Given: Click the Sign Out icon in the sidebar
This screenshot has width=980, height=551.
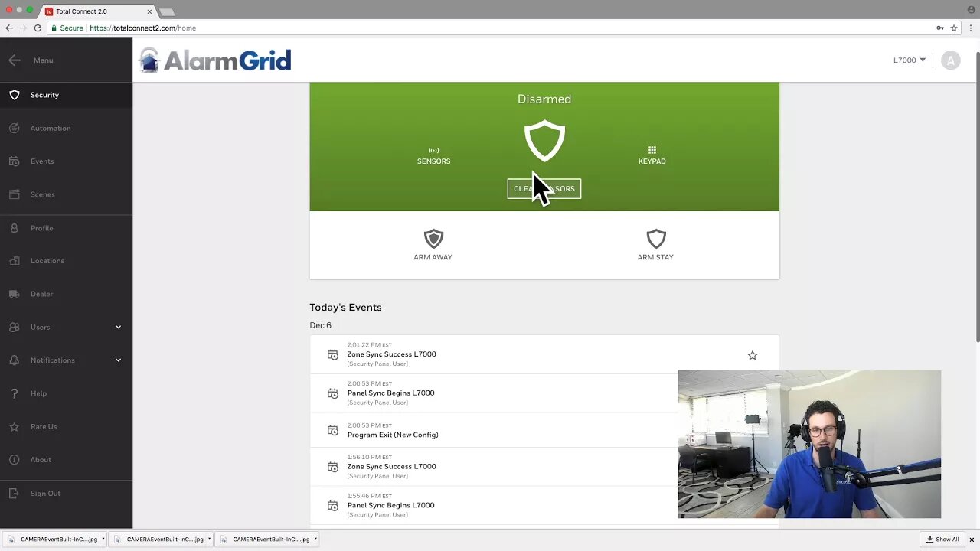Looking at the screenshot, I should click(x=15, y=494).
